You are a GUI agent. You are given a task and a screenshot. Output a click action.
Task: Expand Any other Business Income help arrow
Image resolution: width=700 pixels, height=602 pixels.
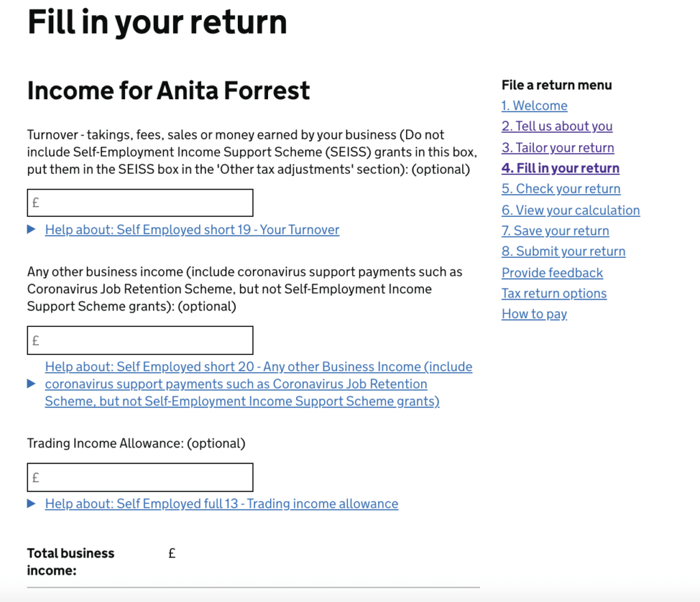(x=31, y=384)
